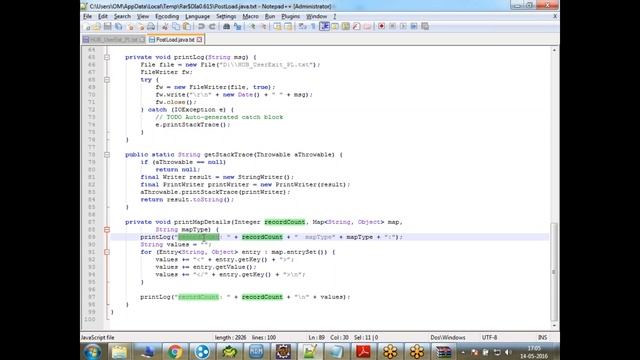
Task: Open Windows Start orb
Action: (92, 351)
